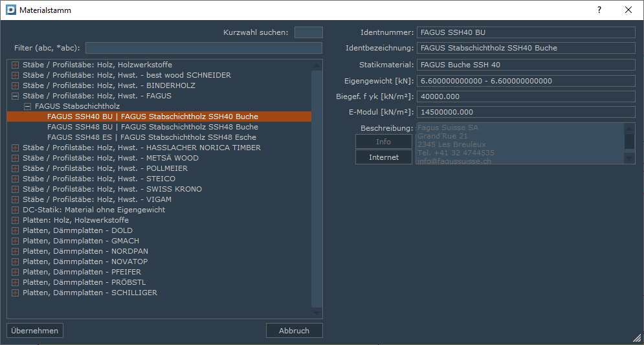This screenshot has width=644, height=345.
Task: Expand the HASSLACHER NORICA TIMBER node
Action: point(15,148)
